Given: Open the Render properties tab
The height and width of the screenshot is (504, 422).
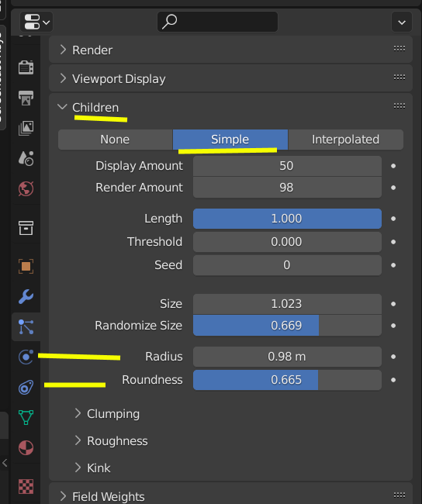Looking at the screenshot, I should tap(26, 67).
